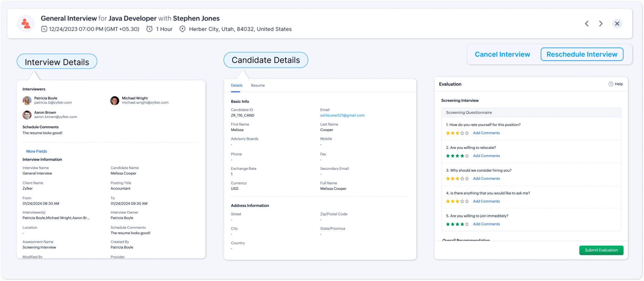Go to previous interview with left chevron
The height and width of the screenshot is (281, 644).
pyautogui.click(x=587, y=23)
